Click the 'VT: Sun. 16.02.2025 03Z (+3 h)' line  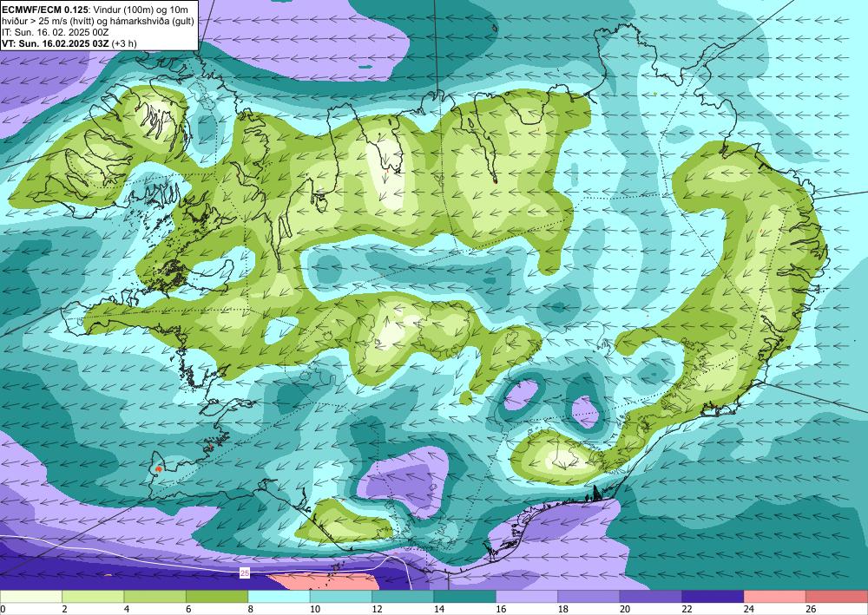click(x=69, y=43)
